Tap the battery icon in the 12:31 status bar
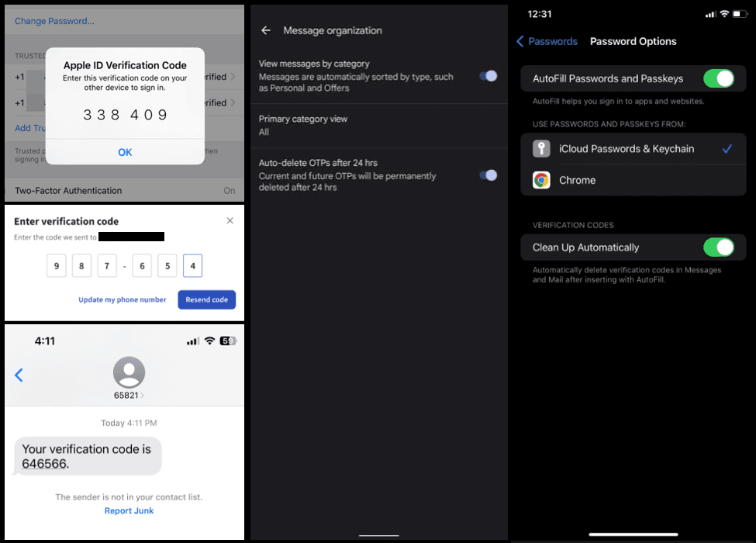The image size is (756, 543). coord(740,14)
